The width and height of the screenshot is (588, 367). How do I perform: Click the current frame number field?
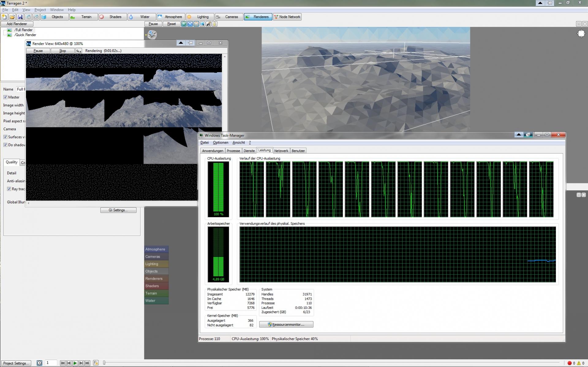tap(51, 363)
